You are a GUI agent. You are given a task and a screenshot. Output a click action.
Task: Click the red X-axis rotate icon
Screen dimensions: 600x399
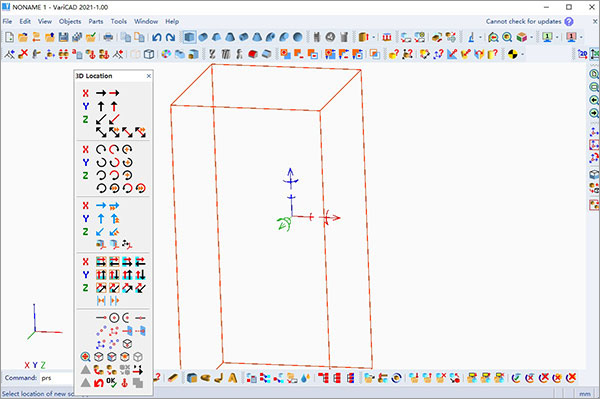(x=114, y=149)
